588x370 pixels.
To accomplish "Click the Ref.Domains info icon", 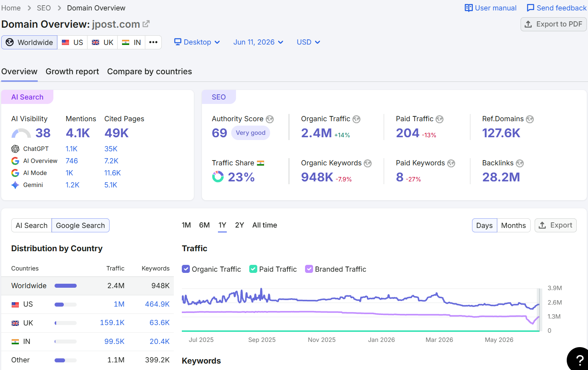I will pos(530,119).
